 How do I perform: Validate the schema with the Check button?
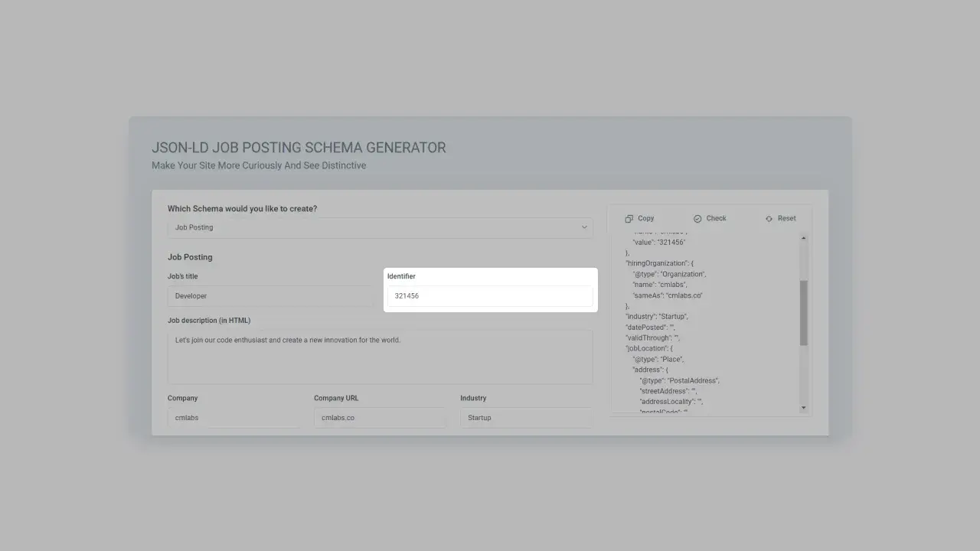(x=709, y=218)
